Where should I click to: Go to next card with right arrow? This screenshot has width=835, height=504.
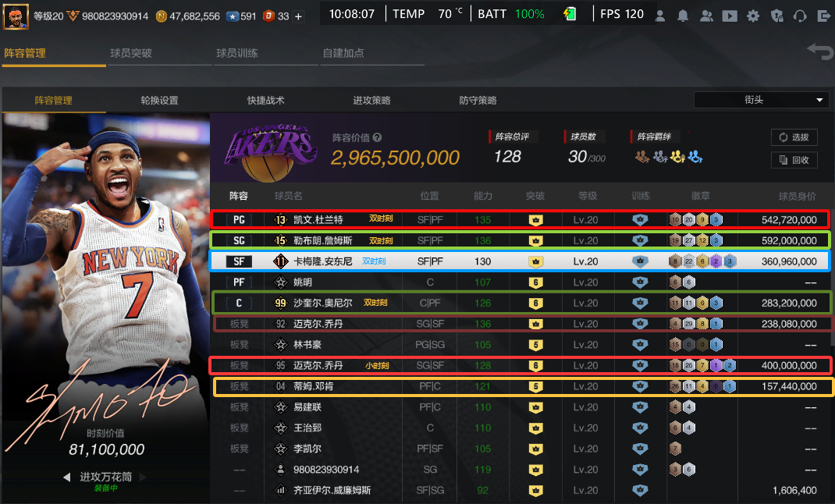(x=141, y=477)
